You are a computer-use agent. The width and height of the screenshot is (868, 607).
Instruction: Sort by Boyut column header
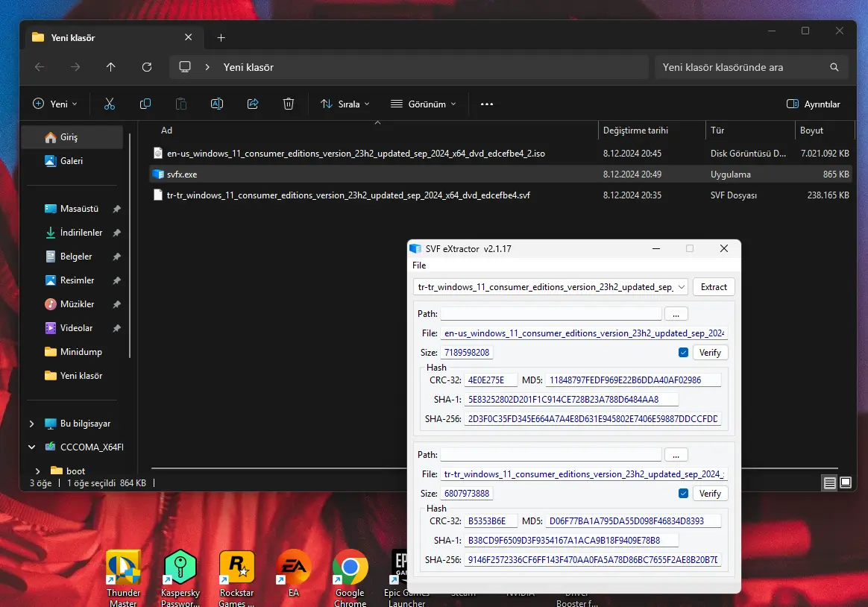pos(811,130)
